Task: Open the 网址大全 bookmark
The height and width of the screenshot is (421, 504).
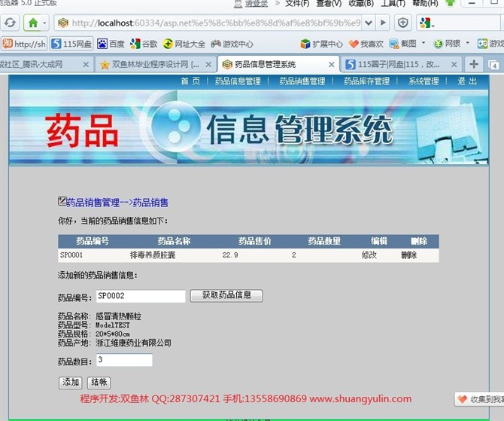Action: 184,44
